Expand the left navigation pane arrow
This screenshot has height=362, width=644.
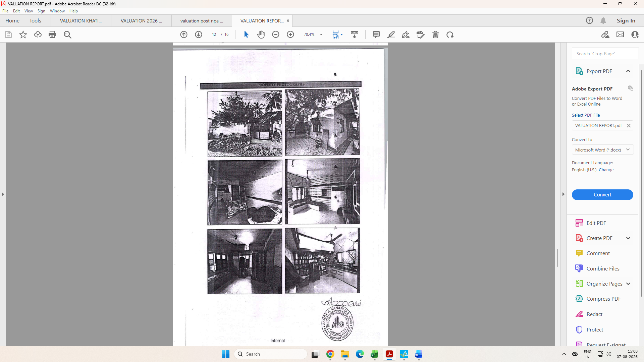pos(3,194)
